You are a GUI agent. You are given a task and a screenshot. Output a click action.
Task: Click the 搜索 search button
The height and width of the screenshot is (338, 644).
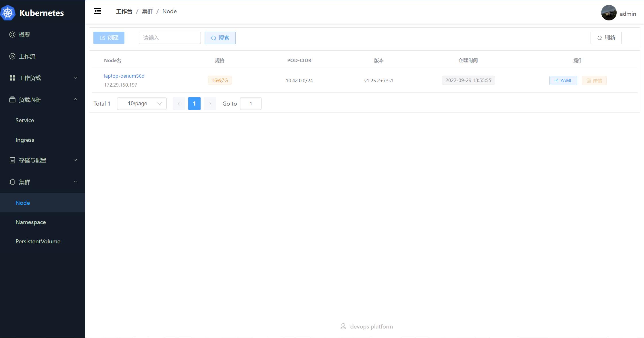(x=220, y=38)
